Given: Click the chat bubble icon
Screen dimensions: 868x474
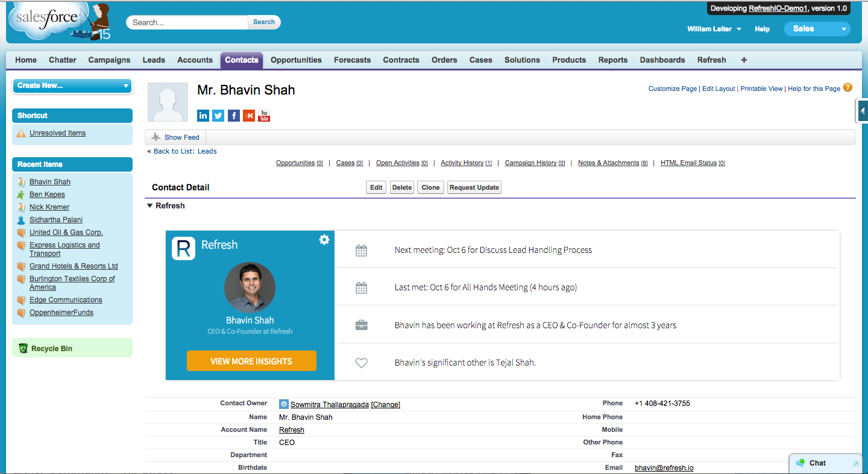Looking at the screenshot, I should coord(800,463).
